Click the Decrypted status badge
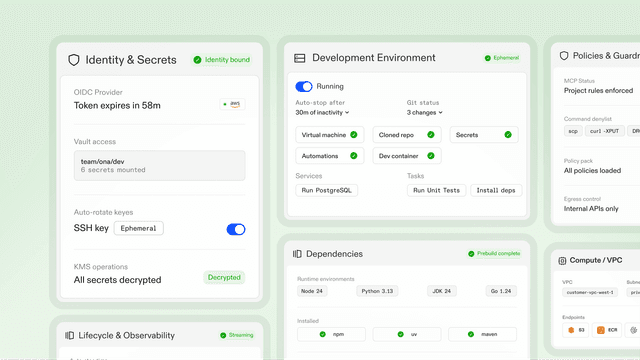 224,278
